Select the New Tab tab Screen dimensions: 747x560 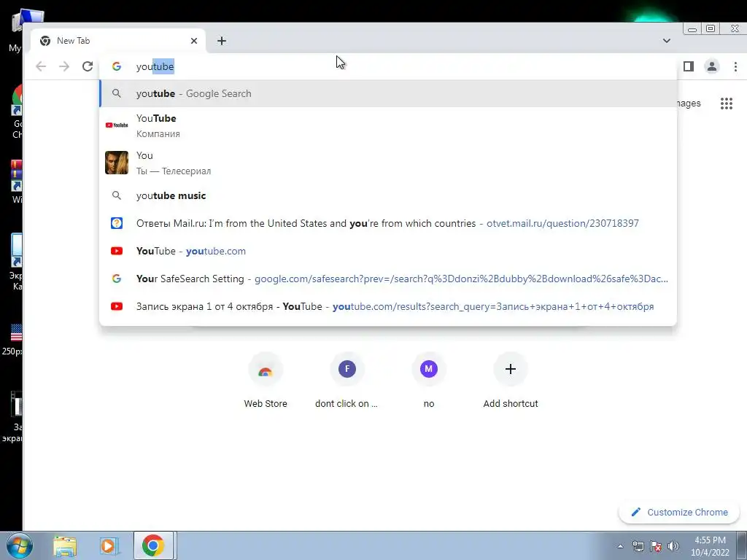118,41
